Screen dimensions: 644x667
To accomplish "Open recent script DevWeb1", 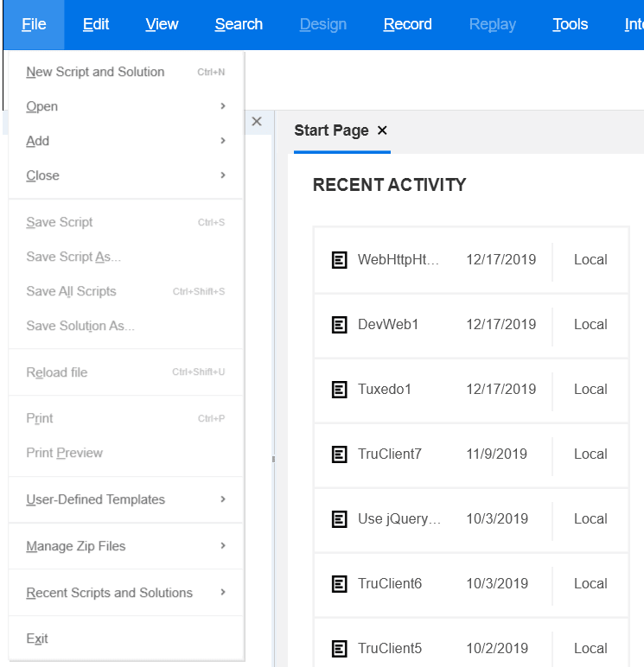I will point(388,325).
